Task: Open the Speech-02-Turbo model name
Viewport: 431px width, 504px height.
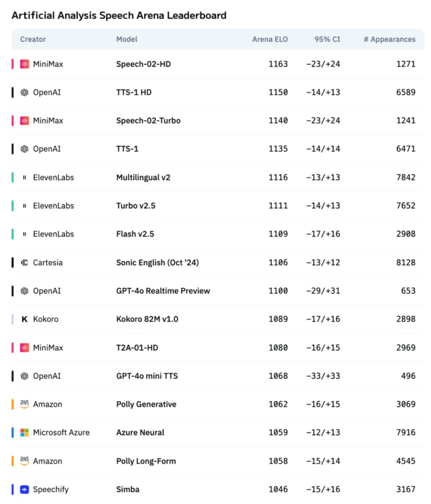Action: 148,121
